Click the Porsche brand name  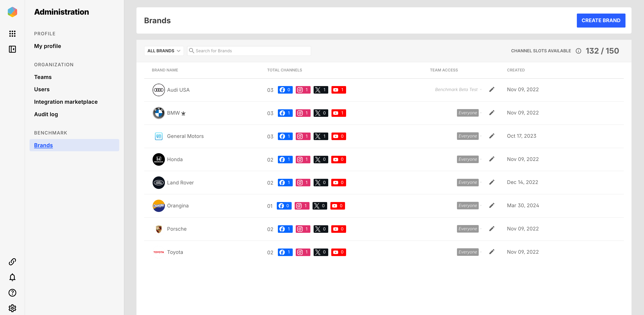177,229
